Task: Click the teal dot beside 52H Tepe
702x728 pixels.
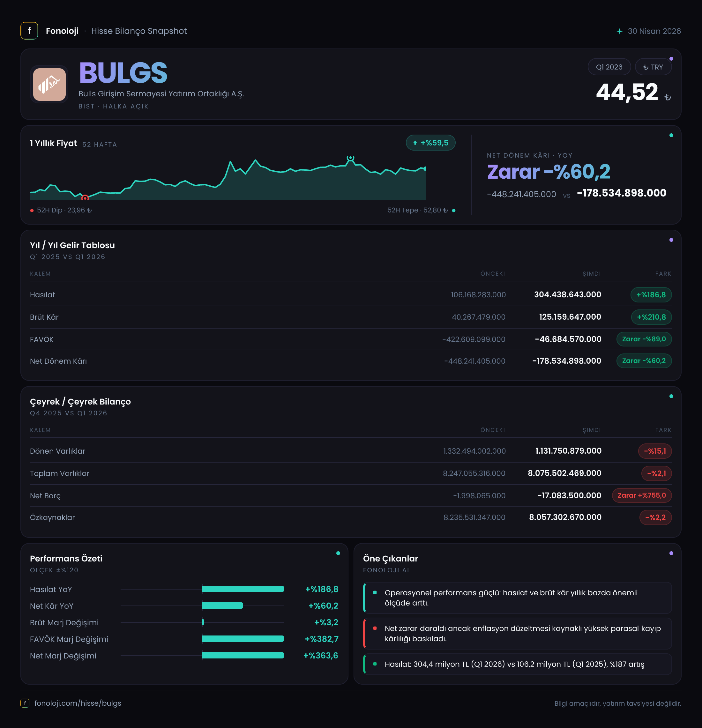Action: click(453, 211)
